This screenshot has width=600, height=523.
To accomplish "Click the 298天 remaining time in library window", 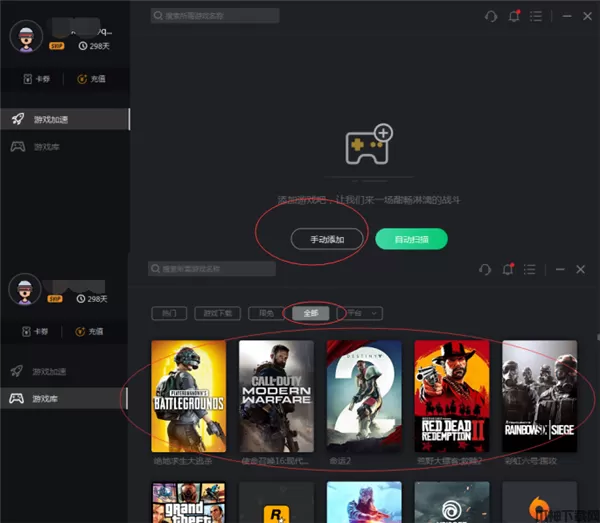I will point(92,299).
